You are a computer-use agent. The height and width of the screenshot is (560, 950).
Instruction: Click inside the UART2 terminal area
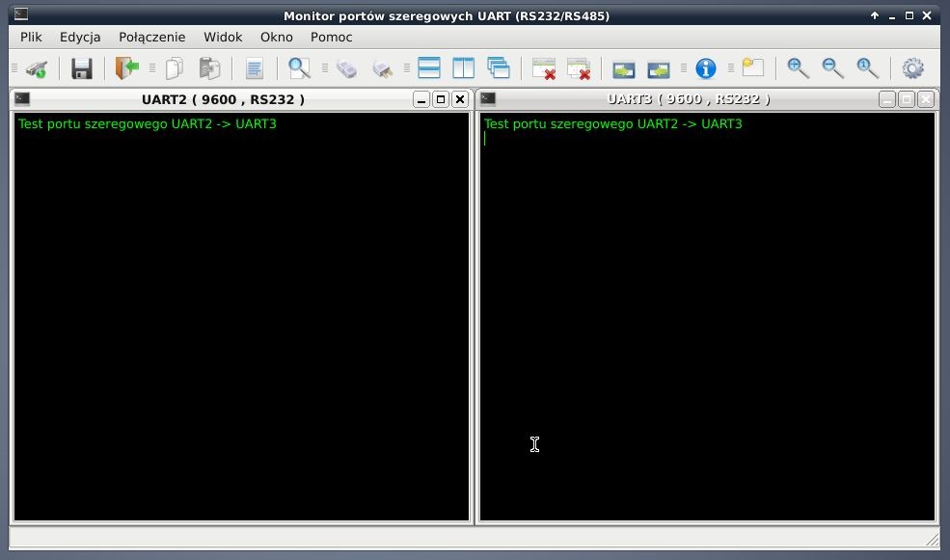click(241, 318)
